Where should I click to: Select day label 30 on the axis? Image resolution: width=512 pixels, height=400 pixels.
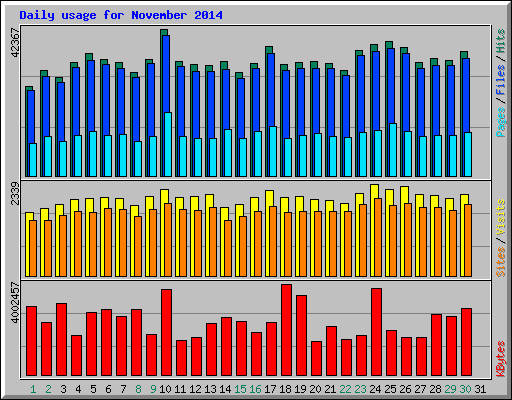(465, 389)
